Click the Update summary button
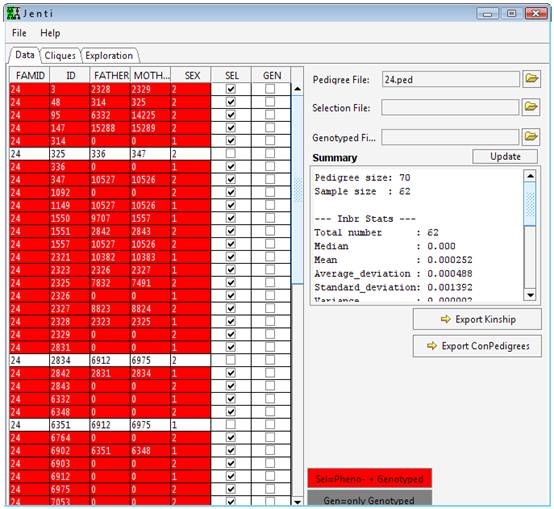The width and height of the screenshot is (554, 509). (505, 156)
